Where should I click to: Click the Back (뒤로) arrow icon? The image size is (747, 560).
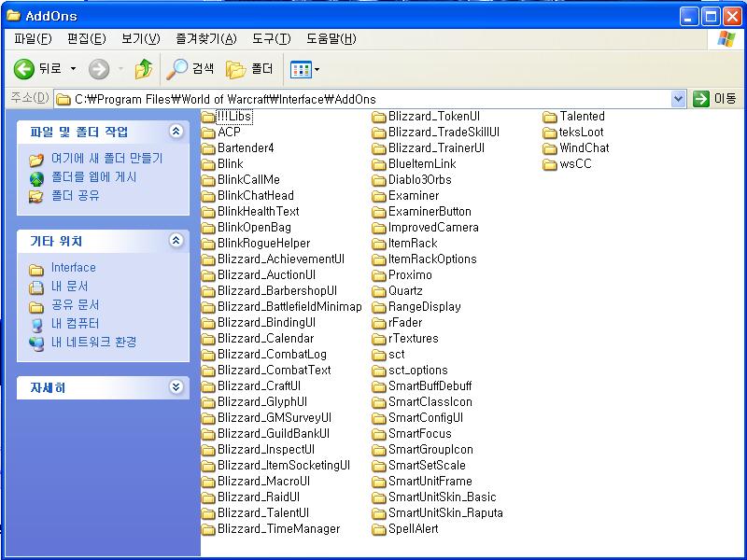coord(24,69)
